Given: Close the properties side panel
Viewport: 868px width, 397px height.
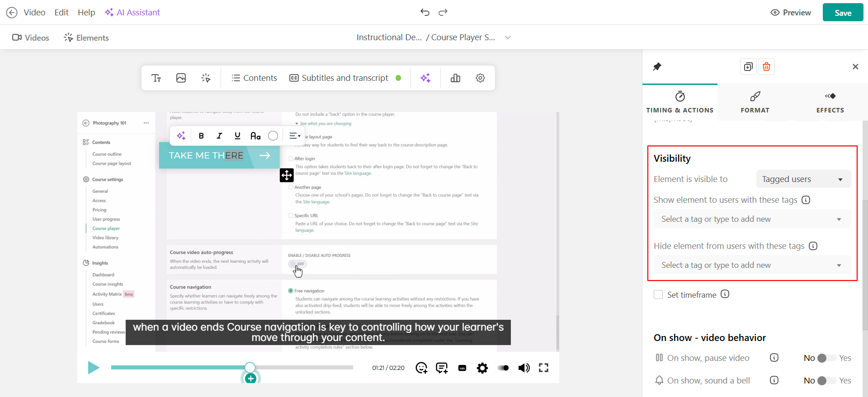Looking at the screenshot, I should click(855, 67).
